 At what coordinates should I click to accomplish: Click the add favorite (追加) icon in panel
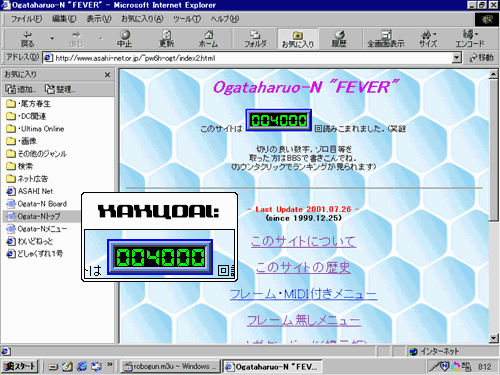(x=20, y=89)
